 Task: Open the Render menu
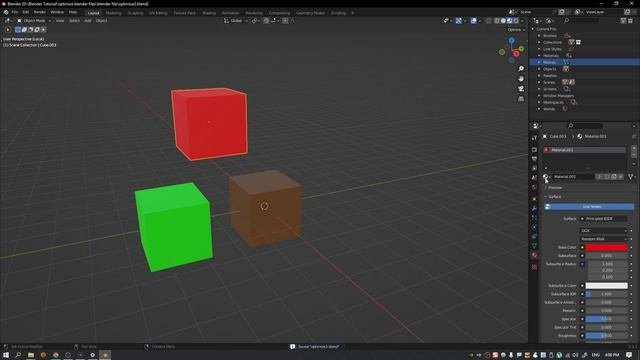pyautogui.click(x=40, y=12)
